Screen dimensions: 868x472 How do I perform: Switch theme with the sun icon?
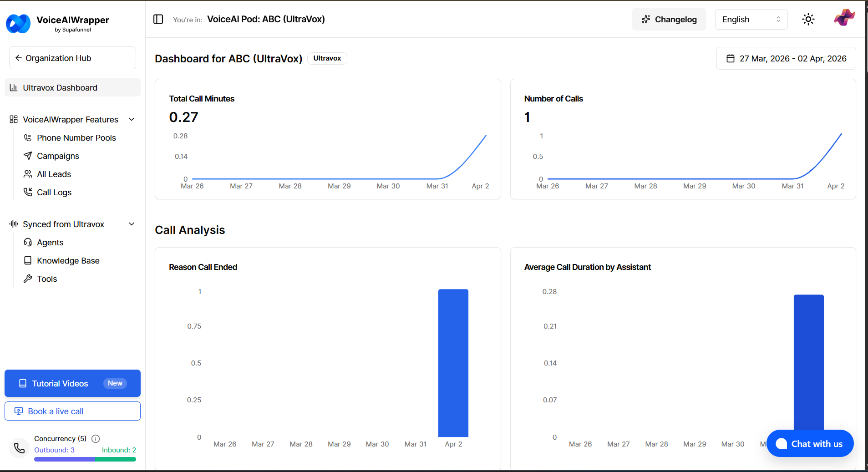pyautogui.click(x=808, y=19)
